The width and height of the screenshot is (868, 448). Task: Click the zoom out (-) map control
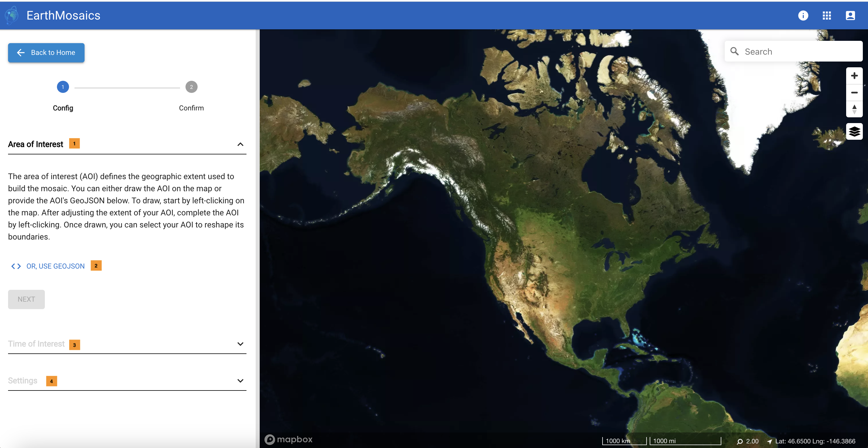click(x=854, y=92)
